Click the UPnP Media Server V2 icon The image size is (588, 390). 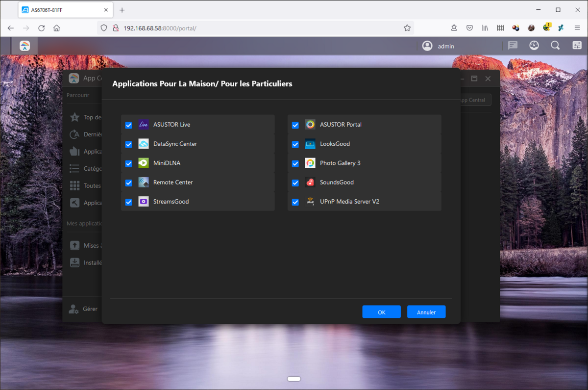click(310, 202)
